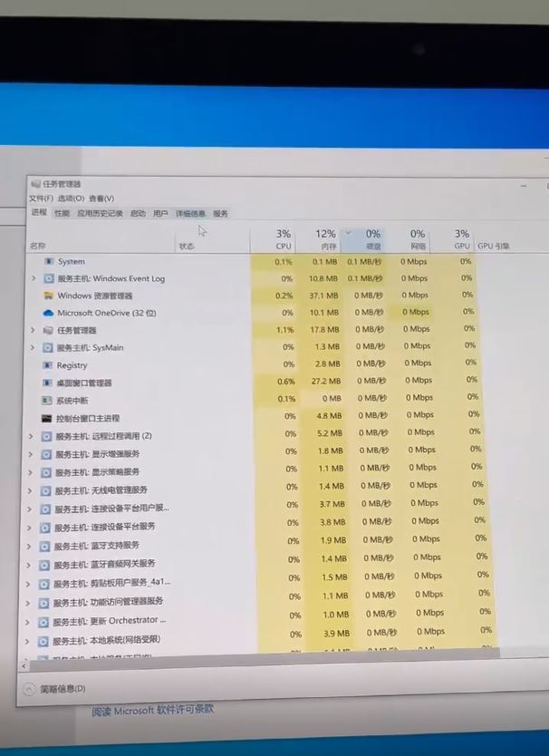Sort by the 磁盘 column header
This screenshot has height=756, width=549.
coord(363,239)
